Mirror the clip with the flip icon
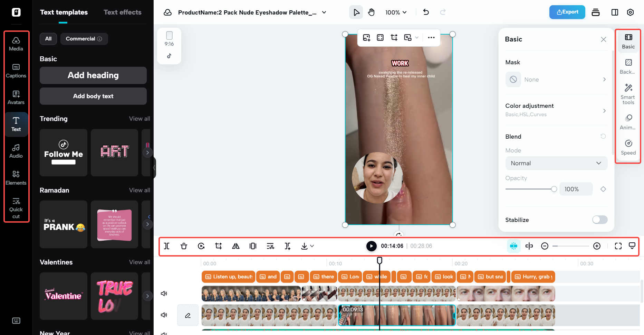The height and width of the screenshot is (335, 644). click(x=236, y=246)
